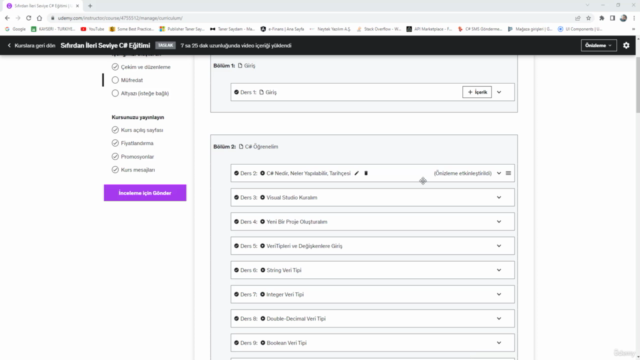This screenshot has width=640, height=360.
Task: Open the browser profile avatar
Action: [x=623, y=18]
